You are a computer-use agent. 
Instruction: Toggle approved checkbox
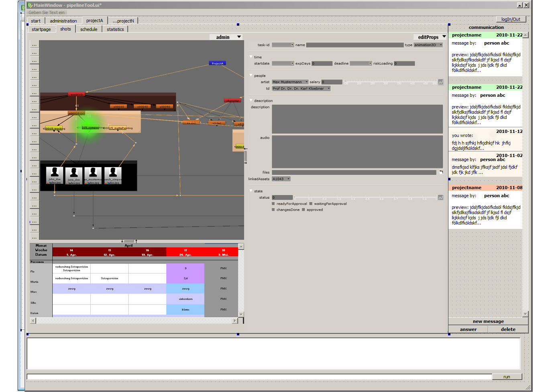304,210
